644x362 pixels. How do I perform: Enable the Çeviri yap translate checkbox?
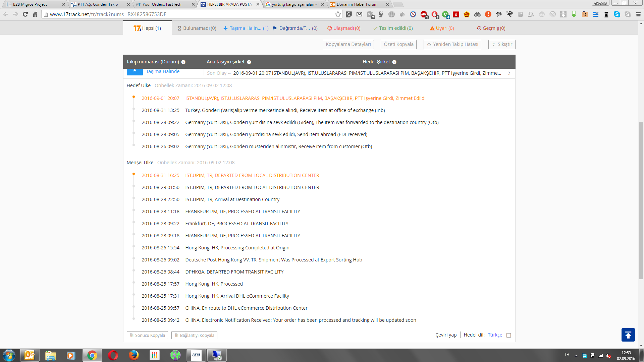coord(508,335)
